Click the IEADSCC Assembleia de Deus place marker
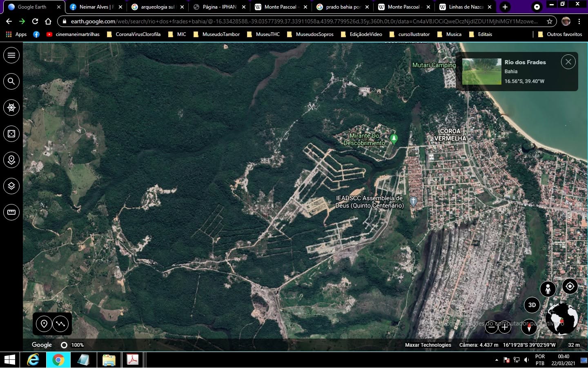 point(413,201)
